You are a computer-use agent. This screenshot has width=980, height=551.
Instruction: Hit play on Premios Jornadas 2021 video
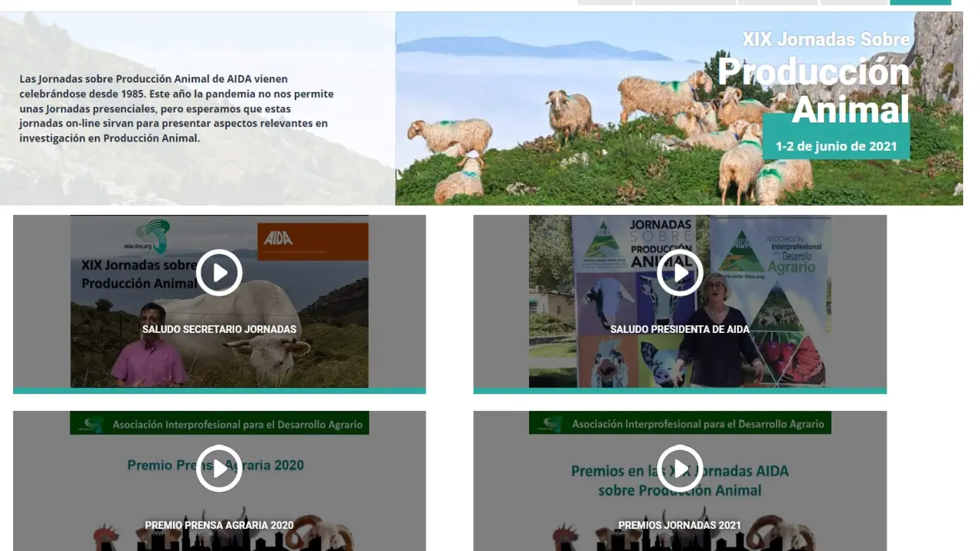pos(680,468)
